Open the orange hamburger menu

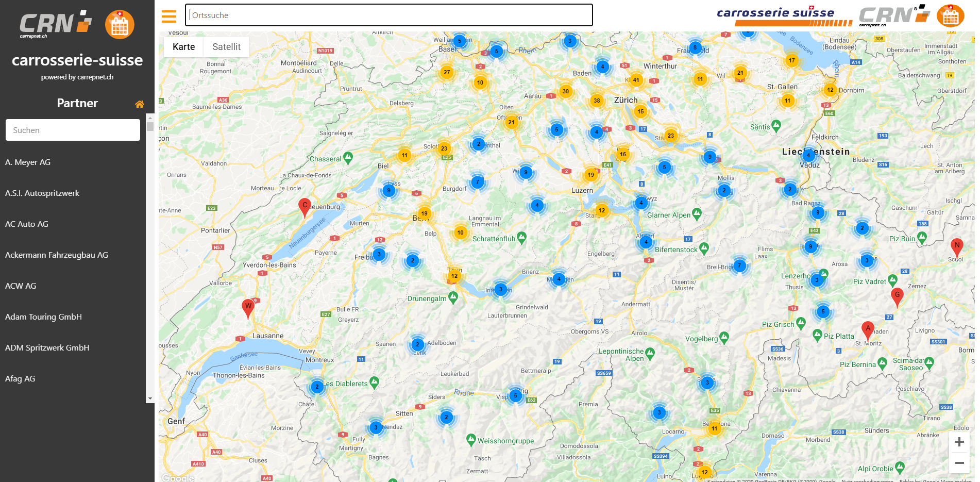[x=168, y=16]
